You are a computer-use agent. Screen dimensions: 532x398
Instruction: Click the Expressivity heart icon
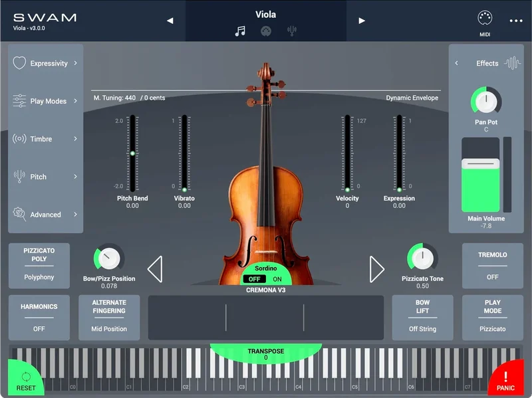tap(19, 62)
